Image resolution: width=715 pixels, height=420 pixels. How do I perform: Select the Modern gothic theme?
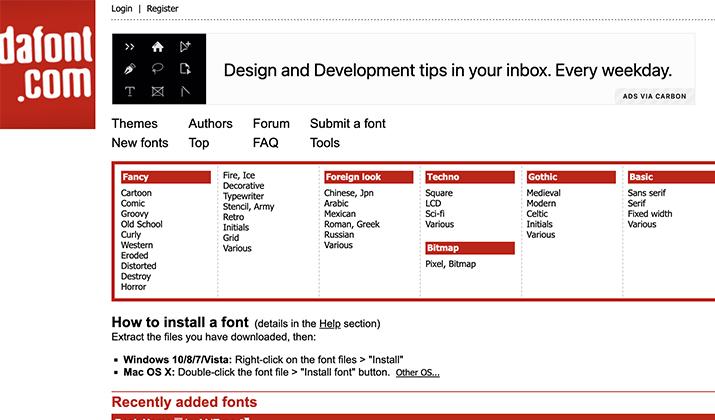click(x=541, y=203)
